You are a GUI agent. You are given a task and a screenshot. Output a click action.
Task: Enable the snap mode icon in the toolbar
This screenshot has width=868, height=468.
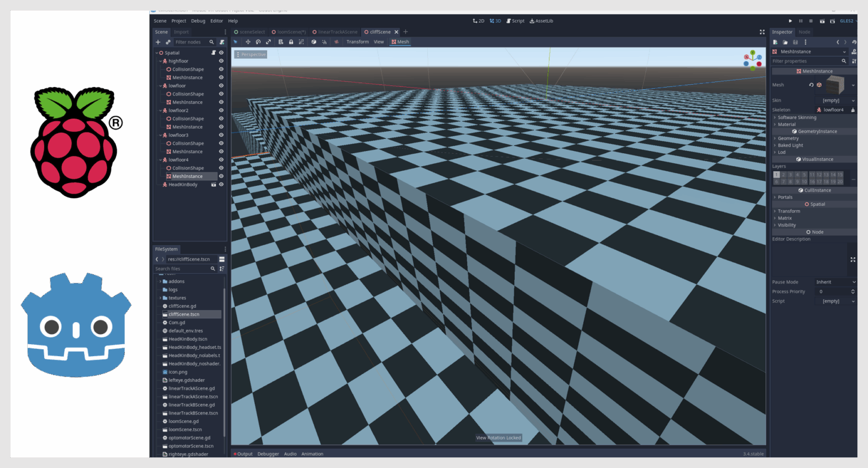click(325, 41)
